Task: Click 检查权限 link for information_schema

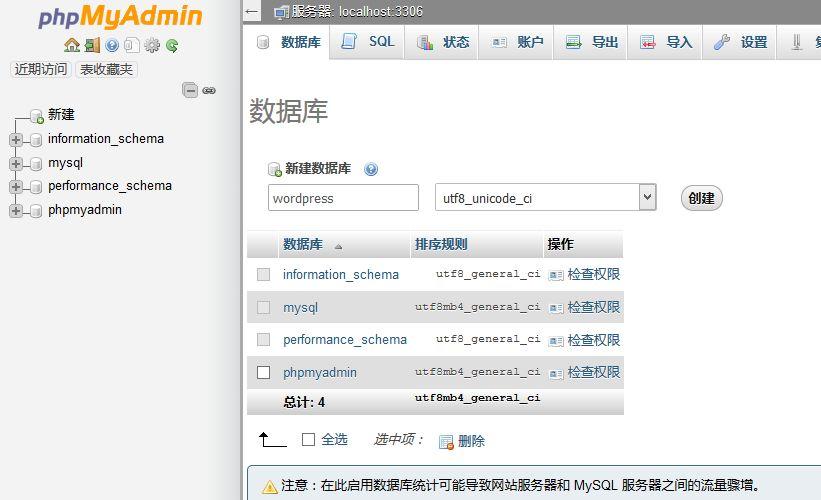Action: (594, 274)
